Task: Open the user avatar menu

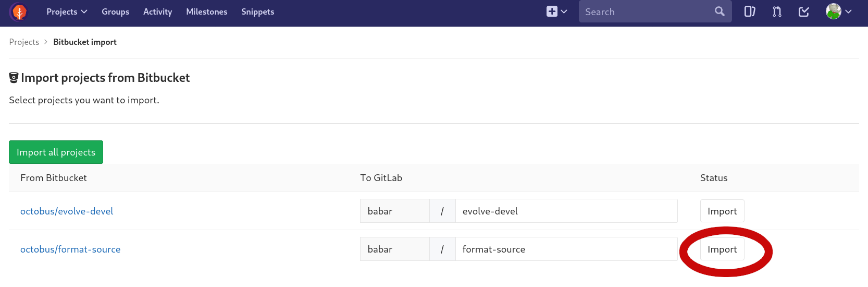Action: [x=838, y=11]
